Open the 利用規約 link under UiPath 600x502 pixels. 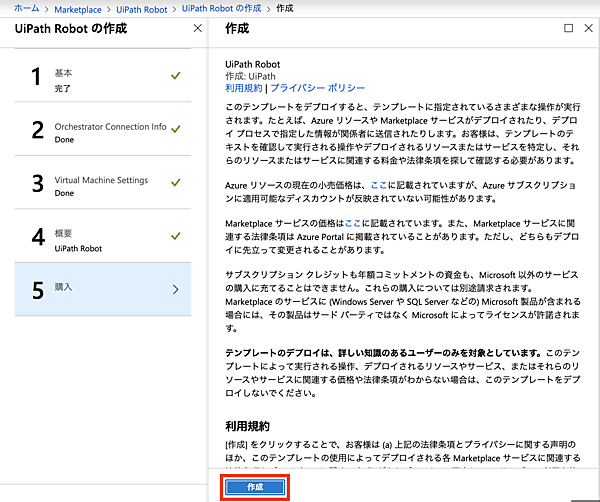point(243,88)
